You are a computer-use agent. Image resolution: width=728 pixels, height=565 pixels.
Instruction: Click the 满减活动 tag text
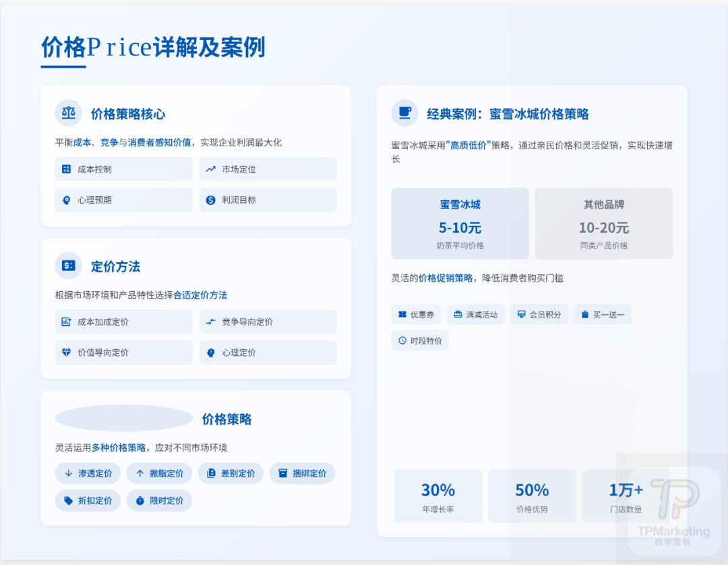(482, 315)
